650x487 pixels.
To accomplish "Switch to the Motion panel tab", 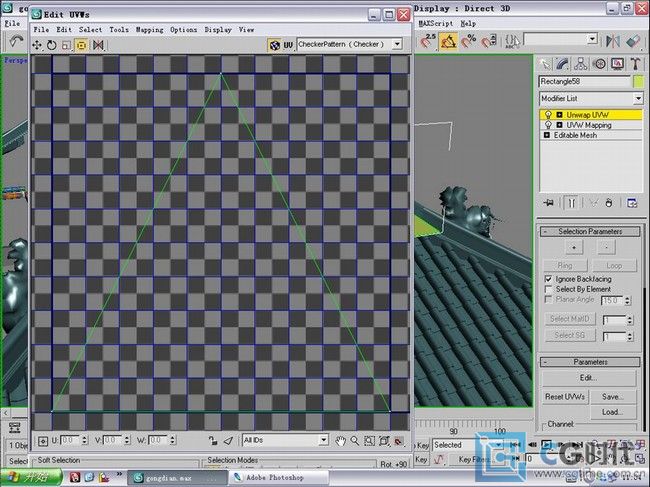I will coord(599,64).
